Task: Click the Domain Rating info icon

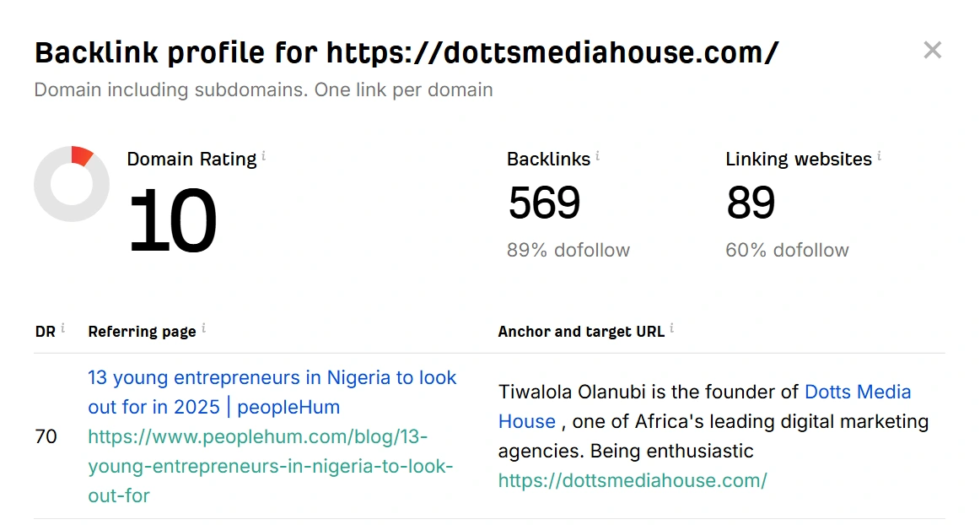Action: 264,156
